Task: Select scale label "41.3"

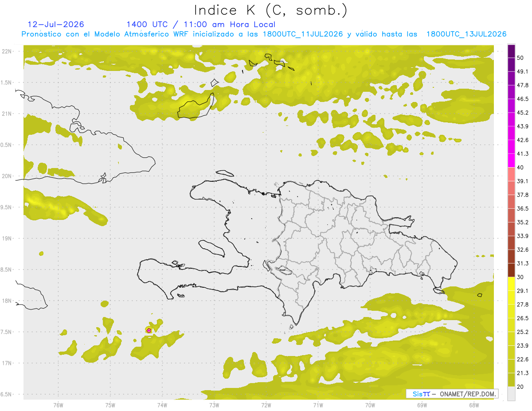Action: point(523,154)
